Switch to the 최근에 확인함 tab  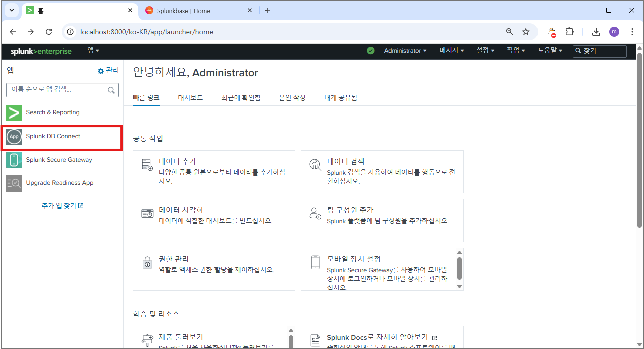(241, 98)
